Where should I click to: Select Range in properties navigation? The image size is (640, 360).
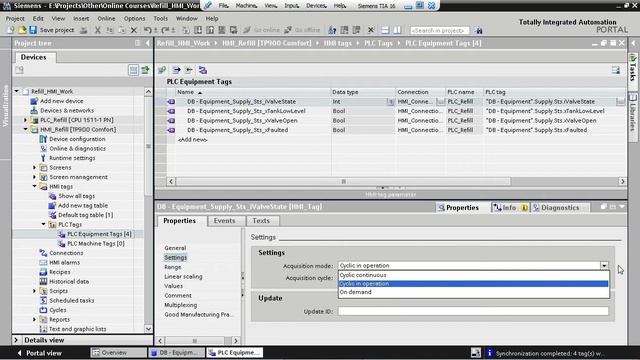point(173,267)
